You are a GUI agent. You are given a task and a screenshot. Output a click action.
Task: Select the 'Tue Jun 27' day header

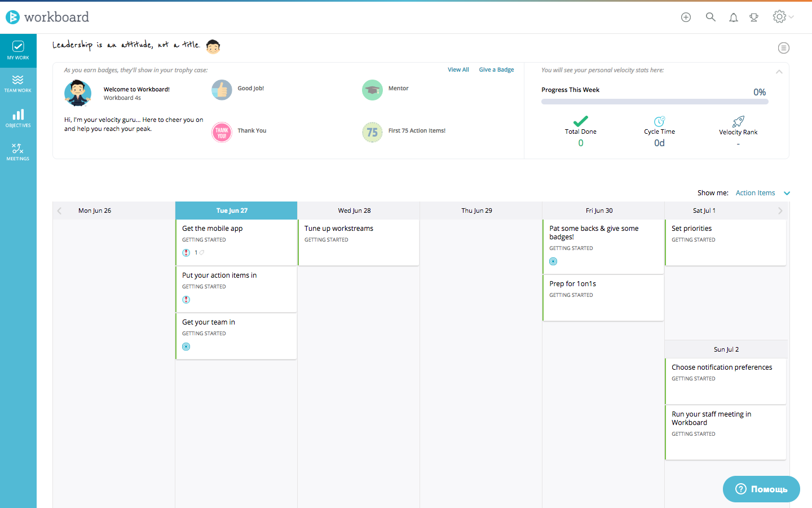point(236,210)
